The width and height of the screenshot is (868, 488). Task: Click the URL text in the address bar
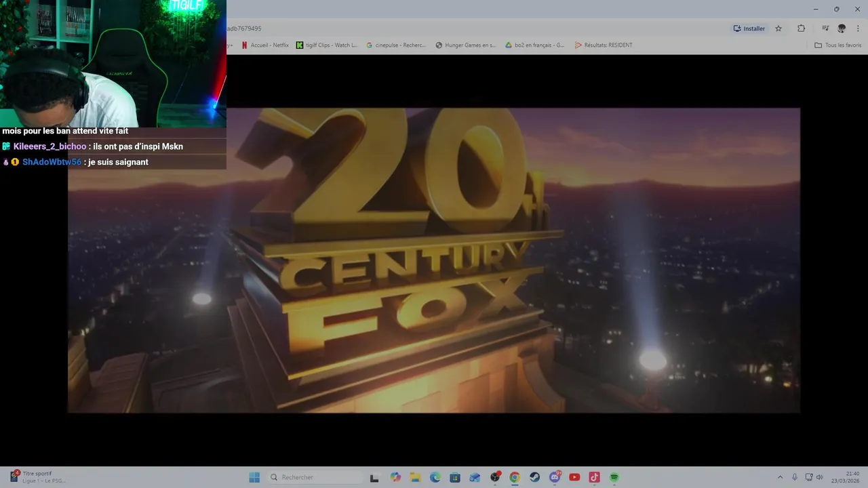click(x=244, y=28)
